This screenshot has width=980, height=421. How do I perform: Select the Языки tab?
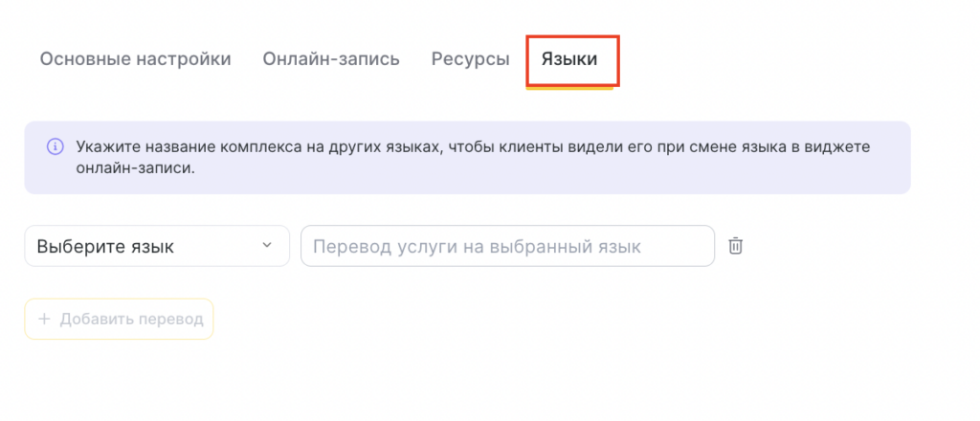click(569, 58)
